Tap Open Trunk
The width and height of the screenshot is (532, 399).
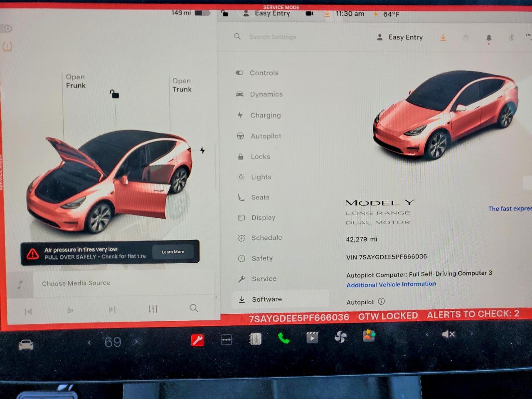coord(182,85)
